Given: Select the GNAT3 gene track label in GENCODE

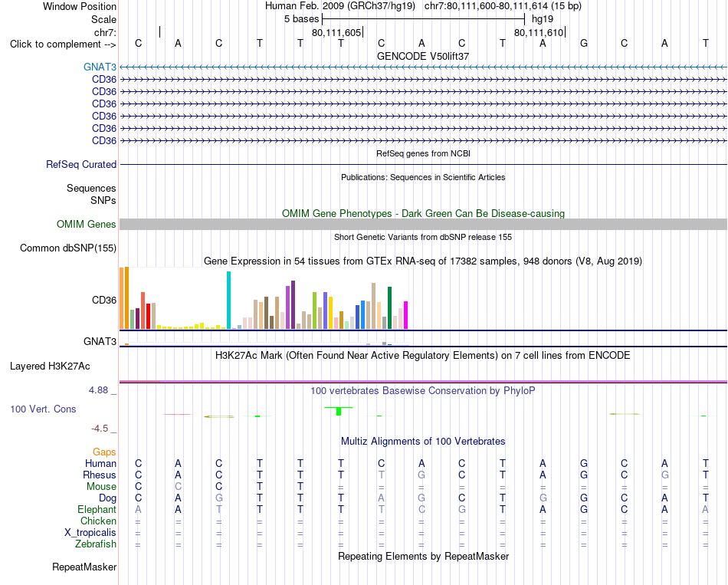Looking at the screenshot, I should (x=100, y=67).
